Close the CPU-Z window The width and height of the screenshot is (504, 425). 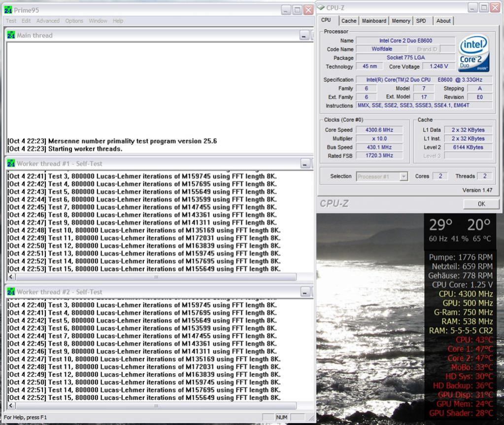[495, 7]
